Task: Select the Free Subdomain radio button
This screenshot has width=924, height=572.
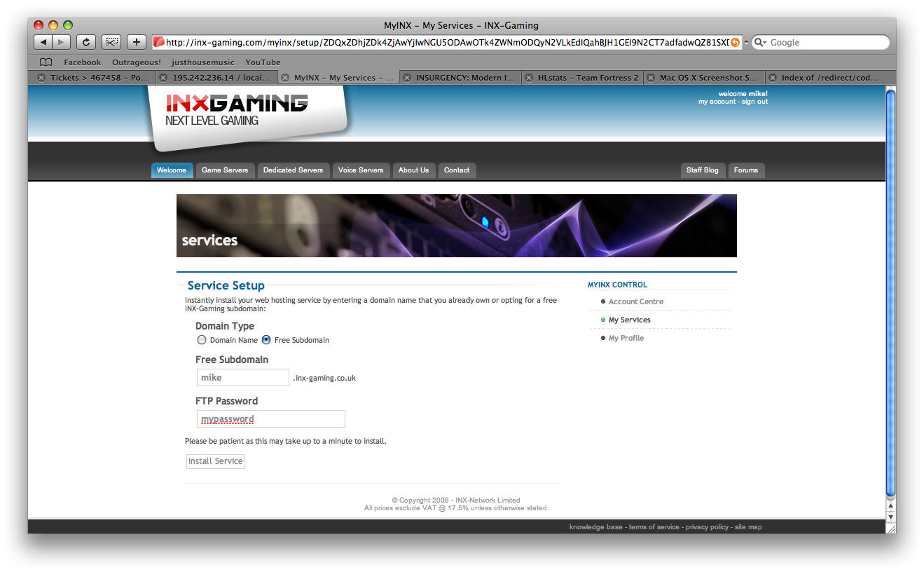Action: click(266, 340)
